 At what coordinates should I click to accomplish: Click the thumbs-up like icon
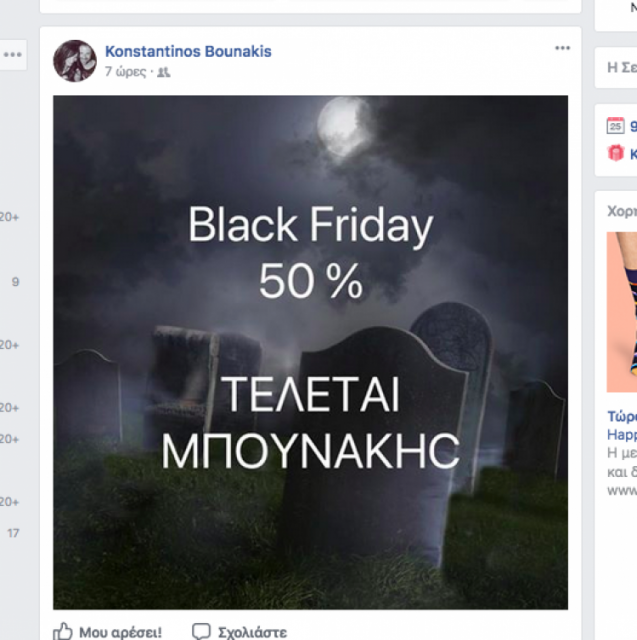point(62,631)
